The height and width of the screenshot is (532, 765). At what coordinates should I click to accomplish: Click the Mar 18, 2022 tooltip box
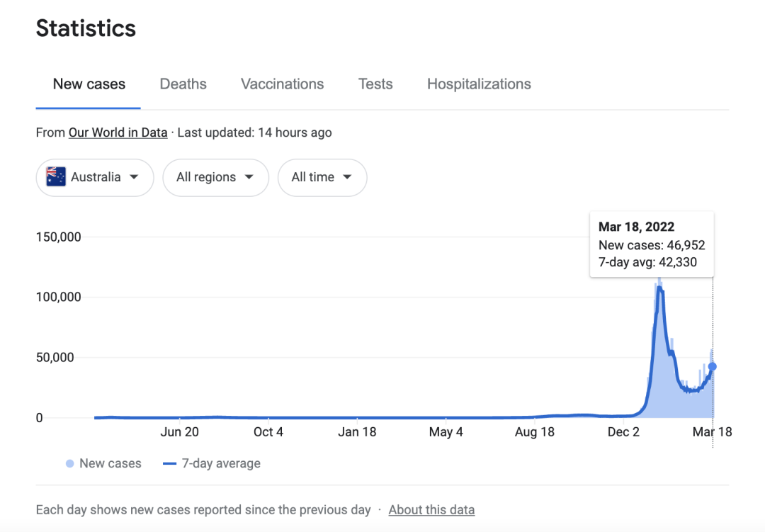pos(651,244)
